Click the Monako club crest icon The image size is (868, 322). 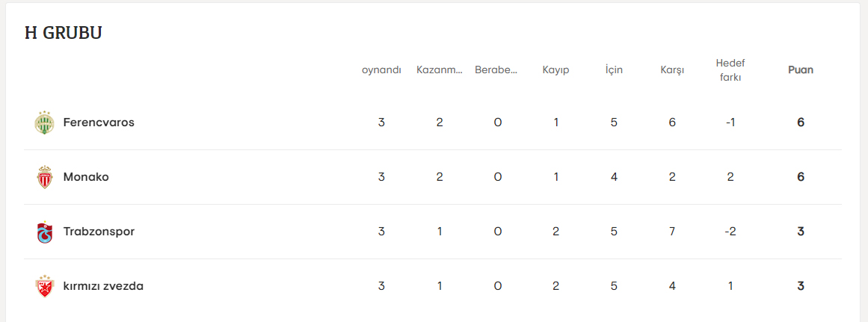(x=45, y=177)
